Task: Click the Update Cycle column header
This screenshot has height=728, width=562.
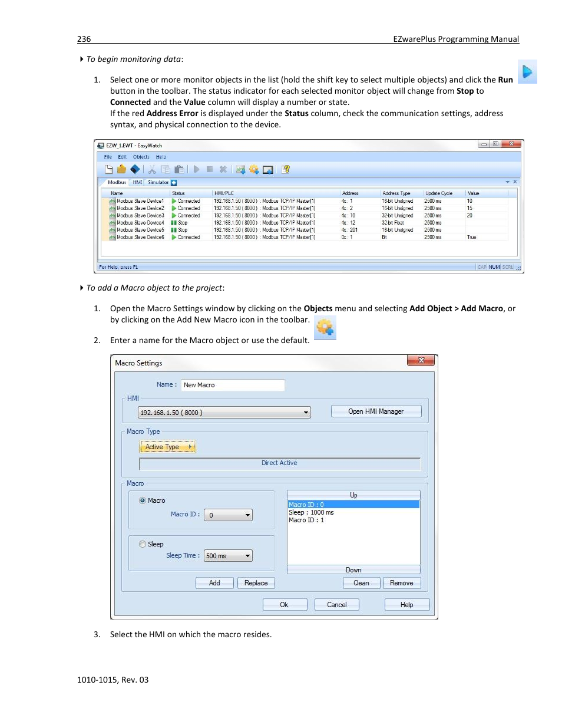Action: coord(444,193)
